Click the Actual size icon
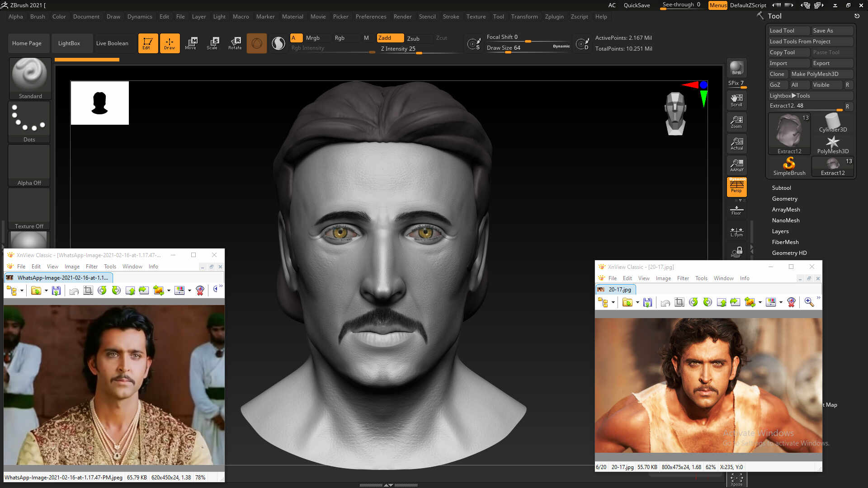Image resolution: width=868 pixels, height=488 pixels. pos(736,144)
